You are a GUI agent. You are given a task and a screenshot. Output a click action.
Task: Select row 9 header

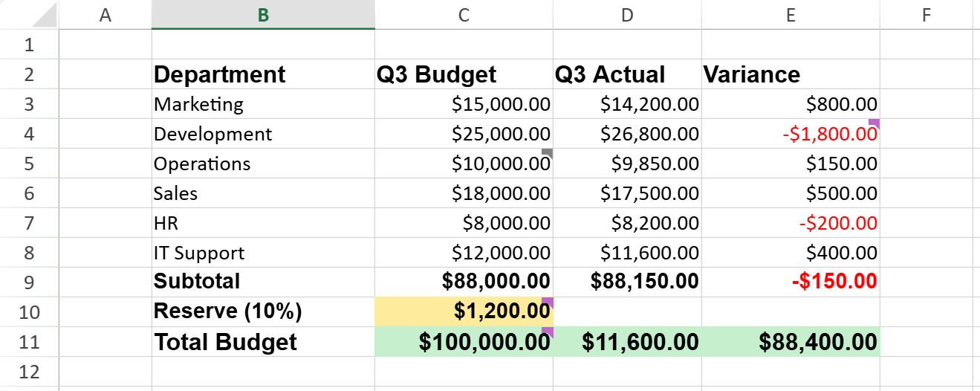pyautogui.click(x=30, y=282)
